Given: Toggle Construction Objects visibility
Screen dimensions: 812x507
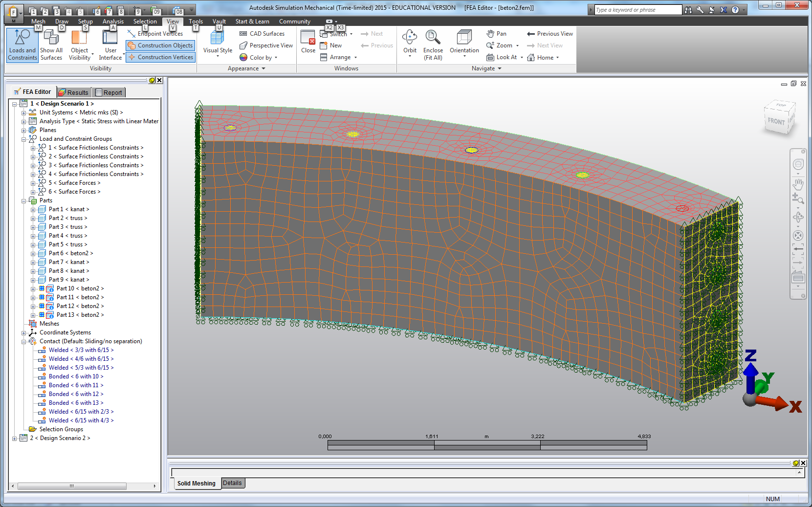Looking at the screenshot, I should point(160,45).
